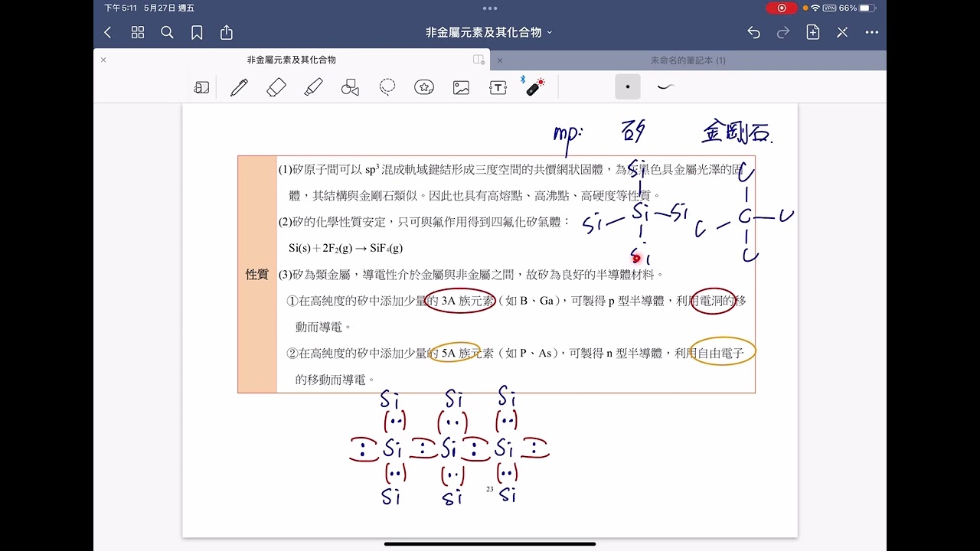Open the page thumbnails grid view

click(x=138, y=32)
